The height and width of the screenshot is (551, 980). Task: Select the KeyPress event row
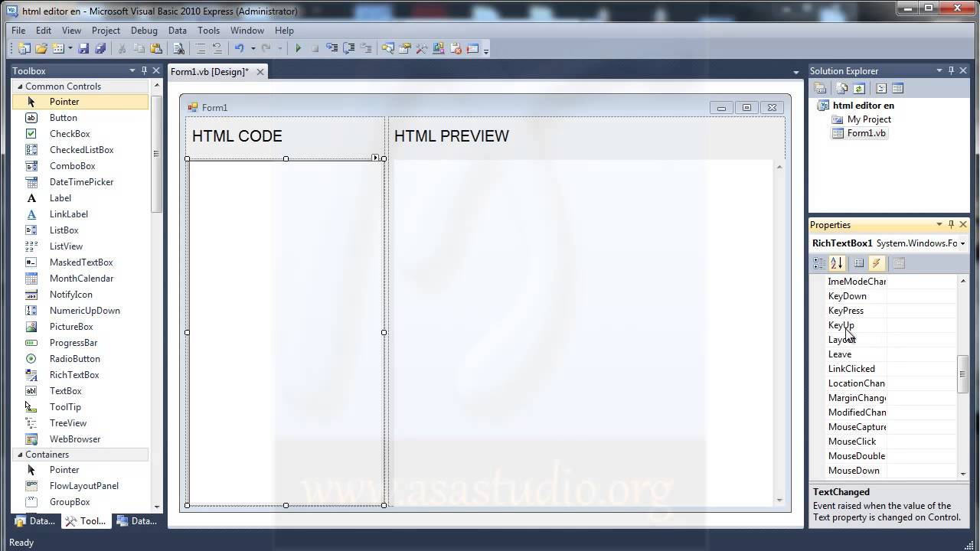pos(890,311)
